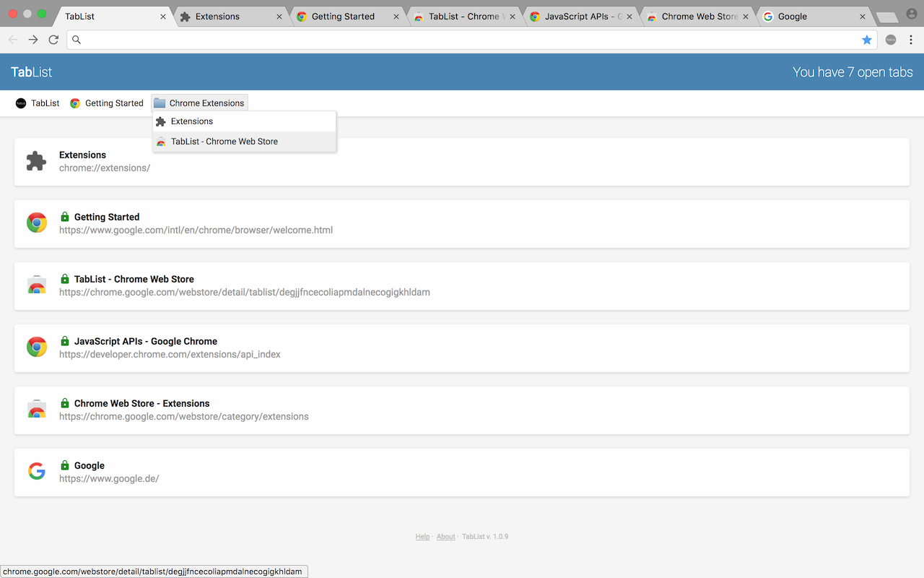Click the green lock beside Getting Started title
The height and width of the screenshot is (578, 924).
65,217
